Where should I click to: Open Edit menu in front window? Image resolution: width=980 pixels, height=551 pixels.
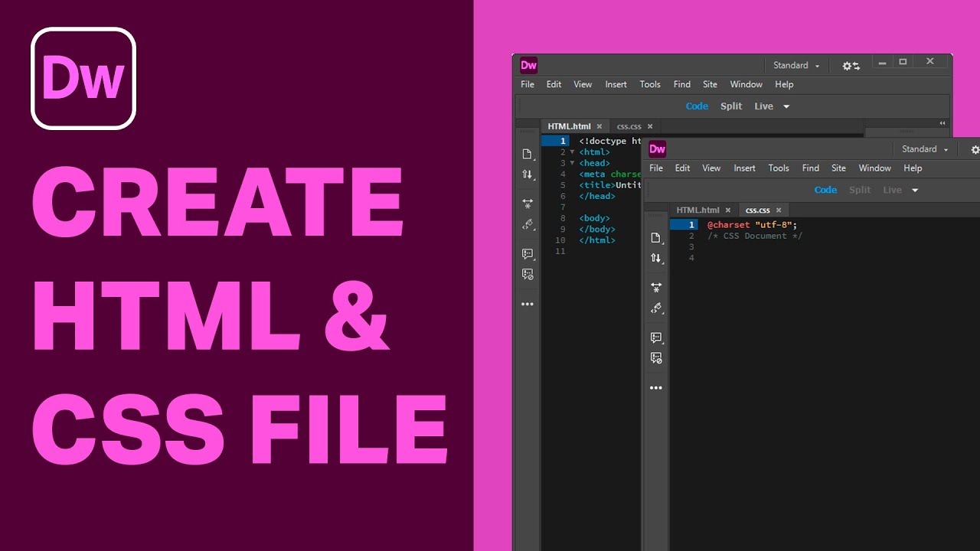(682, 168)
